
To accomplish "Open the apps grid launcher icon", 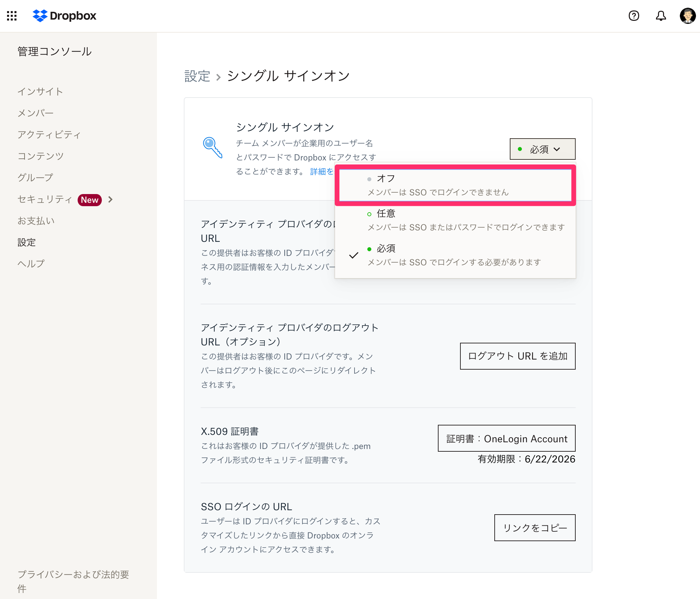I will tap(12, 16).
